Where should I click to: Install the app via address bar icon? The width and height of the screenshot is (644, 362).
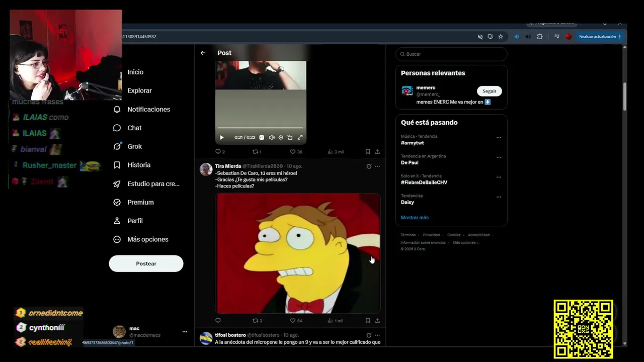pos(490,37)
